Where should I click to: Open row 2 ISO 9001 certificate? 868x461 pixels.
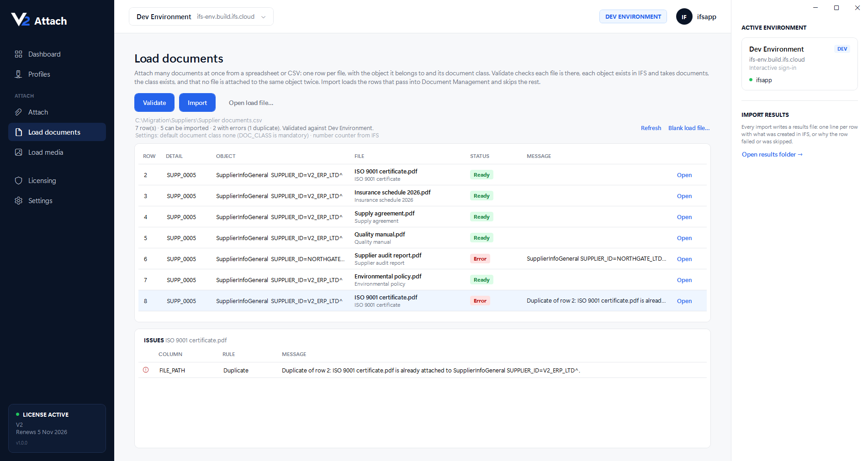point(684,175)
